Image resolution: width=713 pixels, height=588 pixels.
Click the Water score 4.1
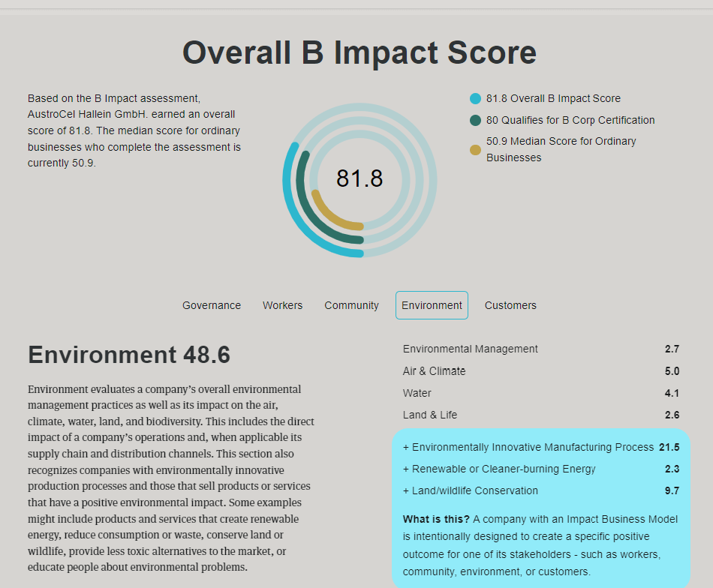pyautogui.click(x=672, y=393)
